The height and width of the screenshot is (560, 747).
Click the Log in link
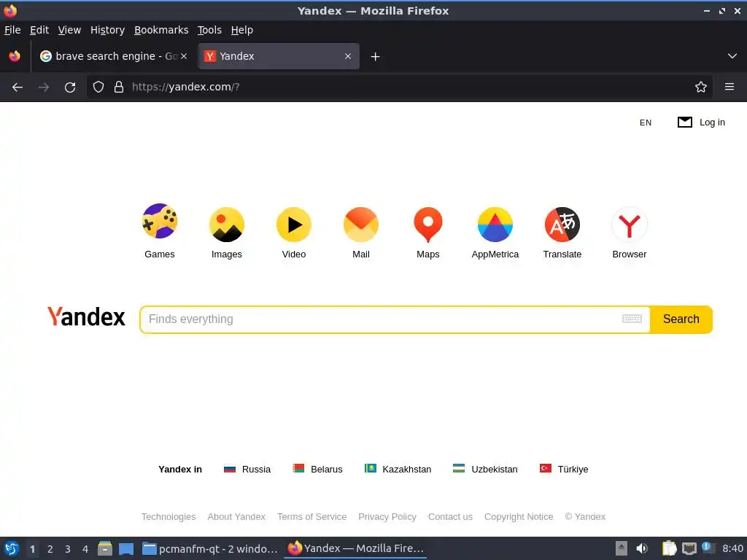click(712, 122)
